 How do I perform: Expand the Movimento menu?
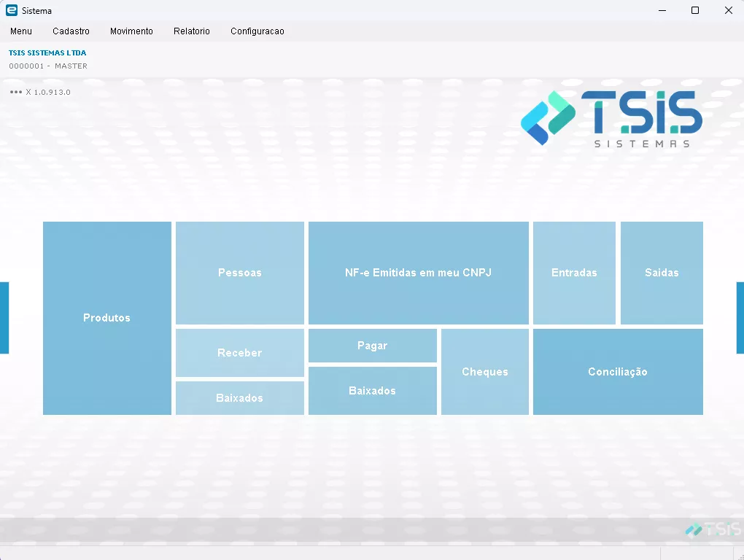pos(131,31)
